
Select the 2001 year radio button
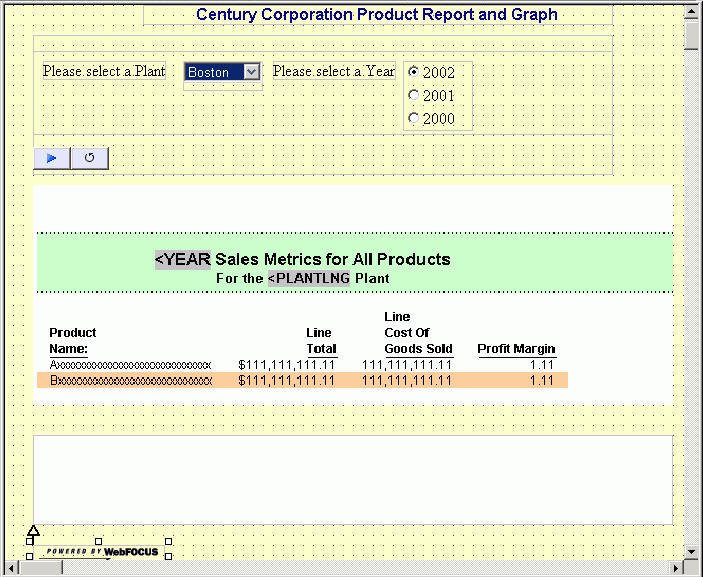[413, 95]
